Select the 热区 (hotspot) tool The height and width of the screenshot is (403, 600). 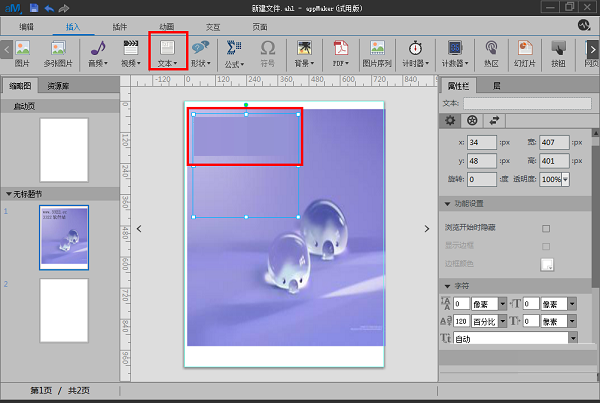pyautogui.click(x=491, y=50)
